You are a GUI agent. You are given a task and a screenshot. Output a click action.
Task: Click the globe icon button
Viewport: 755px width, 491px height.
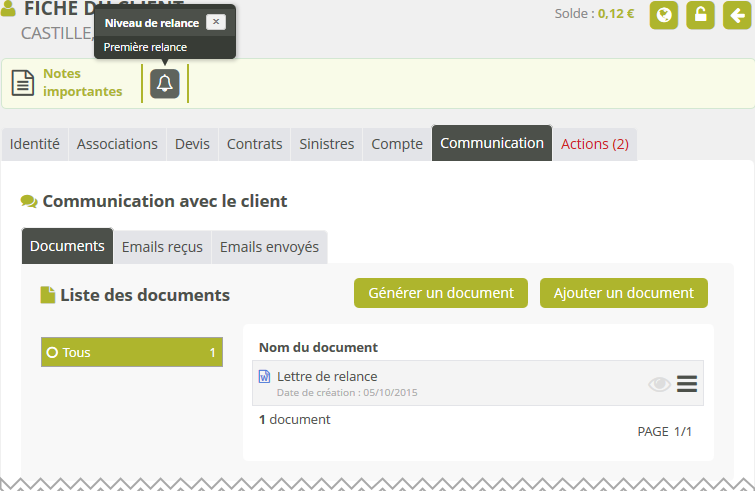pos(664,15)
